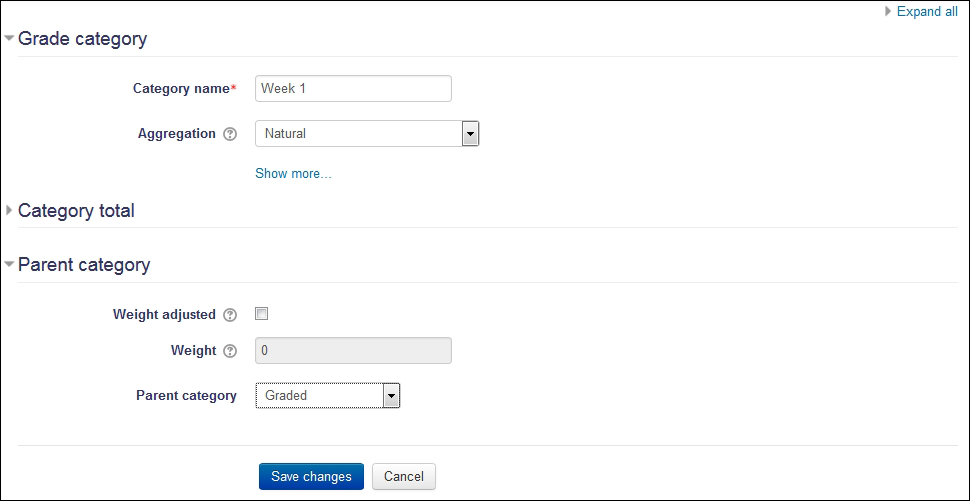This screenshot has width=970, height=501.
Task: Click the Grade category heading text
Action: click(x=82, y=39)
